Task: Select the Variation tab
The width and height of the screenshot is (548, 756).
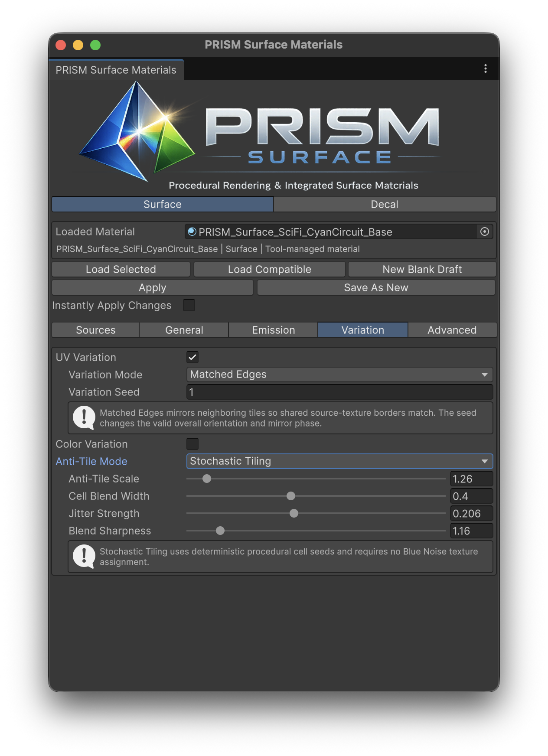Action: [x=362, y=330]
